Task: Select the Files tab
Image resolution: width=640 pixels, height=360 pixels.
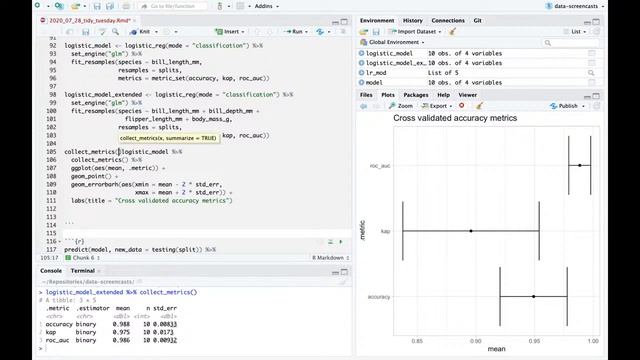Action: point(366,95)
